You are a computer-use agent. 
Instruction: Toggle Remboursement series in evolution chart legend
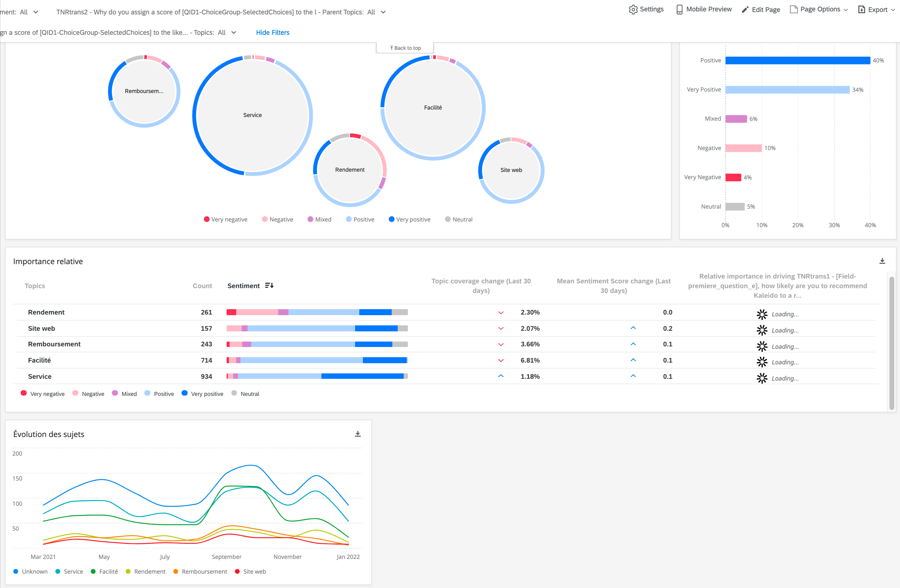(200, 571)
